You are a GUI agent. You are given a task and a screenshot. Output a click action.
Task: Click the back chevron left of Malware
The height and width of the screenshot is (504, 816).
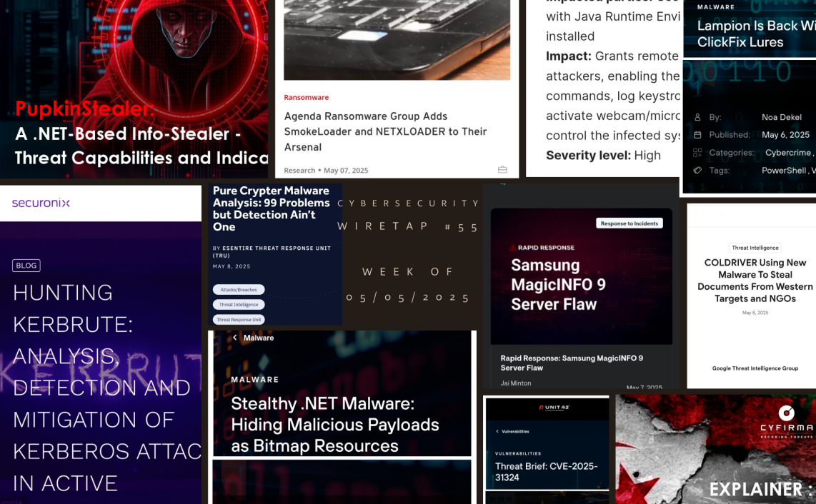tap(235, 338)
